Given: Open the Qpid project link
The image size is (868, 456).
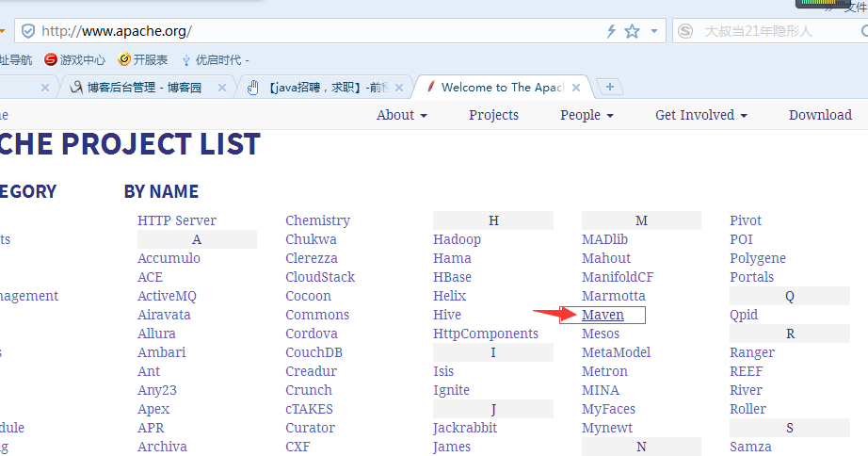Looking at the screenshot, I should point(744,315).
